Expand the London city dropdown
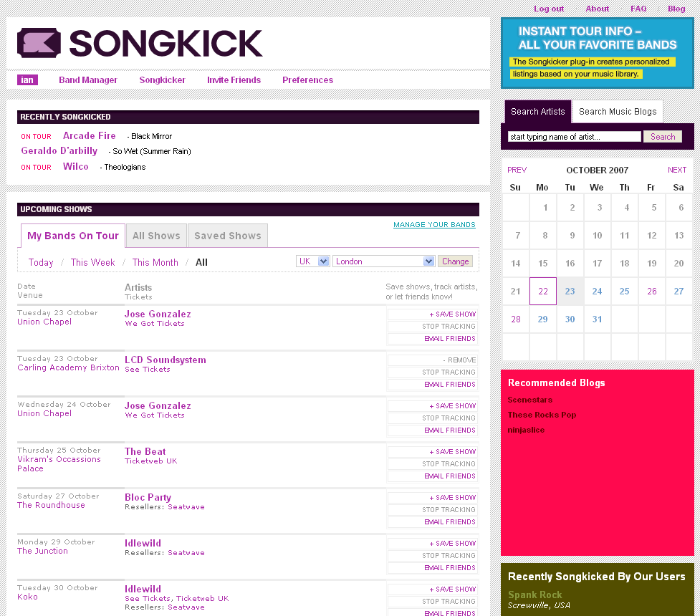Viewport: 700px width, 616px height. pos(384,261)
